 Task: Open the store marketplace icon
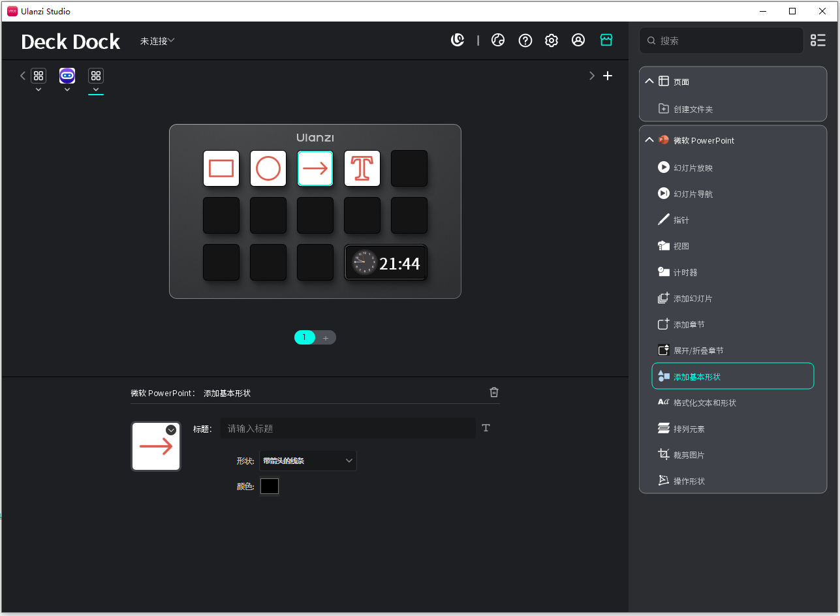(606, 40)
